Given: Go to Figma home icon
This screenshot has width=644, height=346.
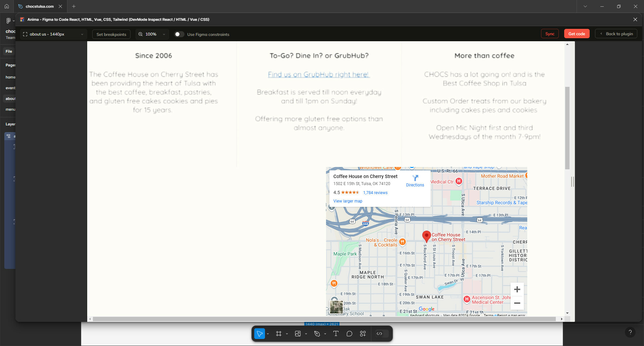Looking at the screenshot, I should (7, 6).
